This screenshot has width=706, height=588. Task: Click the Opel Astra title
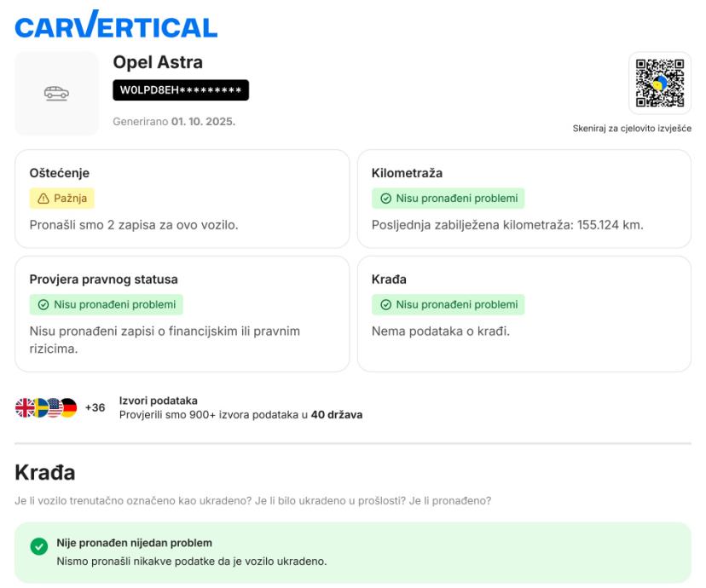[158, 63]
